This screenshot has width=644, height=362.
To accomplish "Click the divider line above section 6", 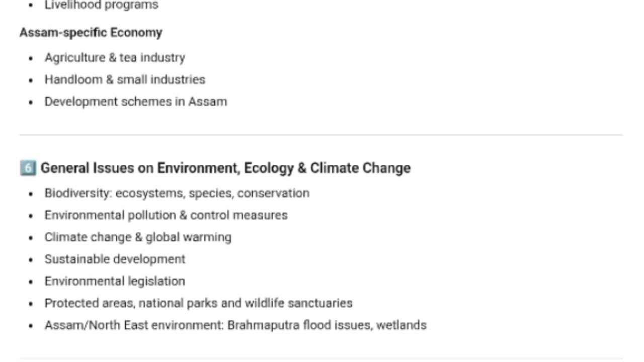I will click(321, 135).
